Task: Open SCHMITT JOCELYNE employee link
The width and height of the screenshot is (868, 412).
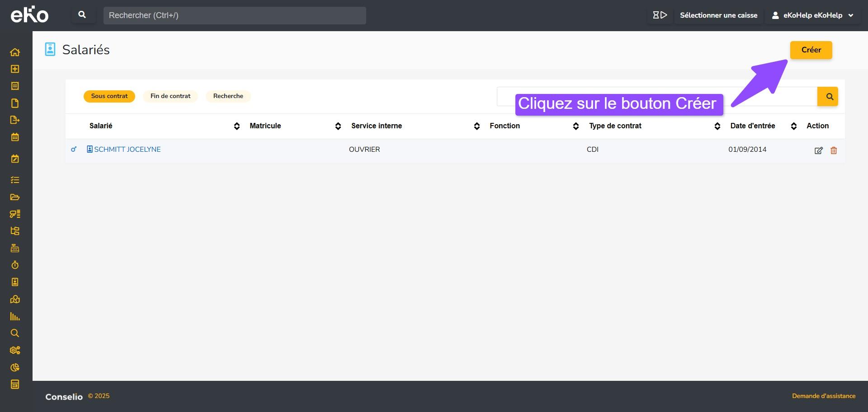Action: (x=127, y=150)
